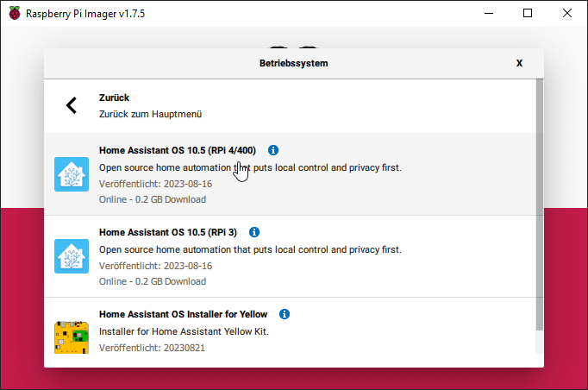Screen dimensions: 588x390
Task: Choose "Home Assistant OS 10.5 (RPi 4/400)" title
Action: (178, 150)
